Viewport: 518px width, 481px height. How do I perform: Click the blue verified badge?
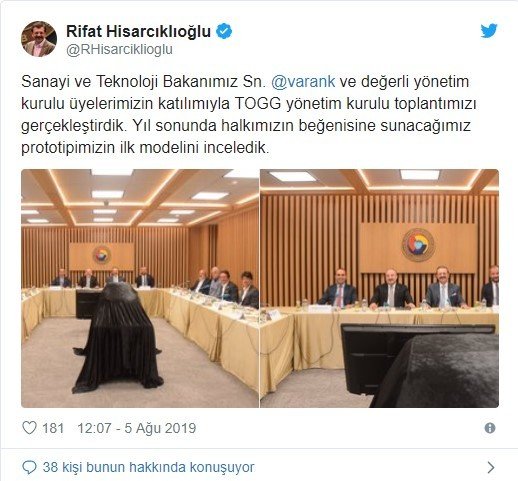(x=224, y=31)
